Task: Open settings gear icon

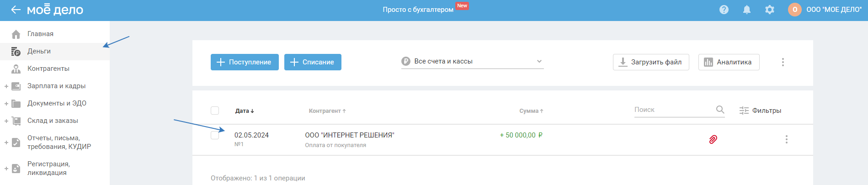Action: [770, 10]
